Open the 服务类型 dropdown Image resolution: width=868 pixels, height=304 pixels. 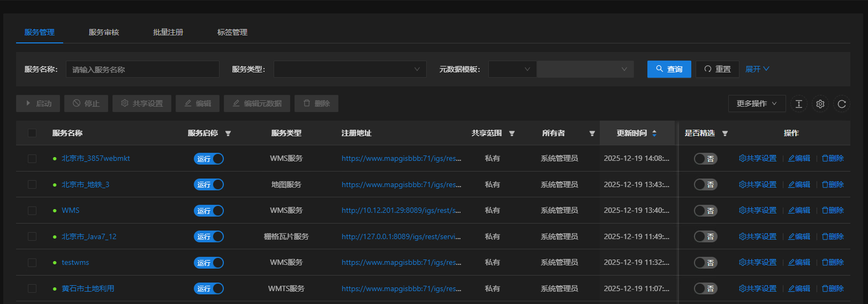350,69
